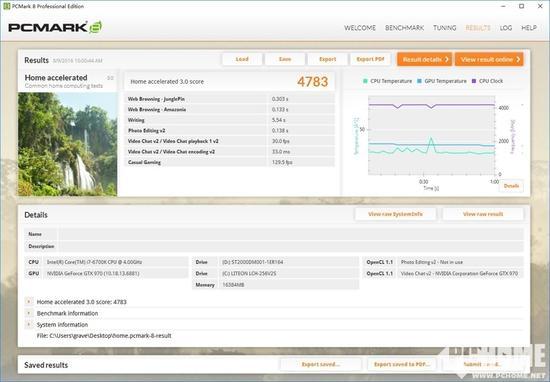This screenshot has width=550, height=382.
Task: Open the Benchmark tab
Action: tap(404, 28)
